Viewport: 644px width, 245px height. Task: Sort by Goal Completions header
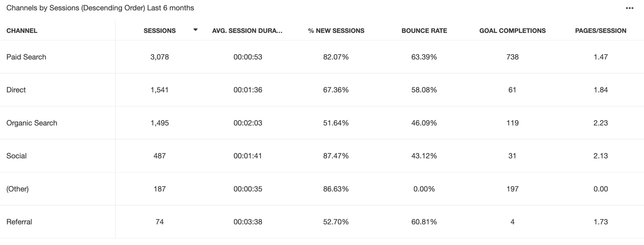tap(513, 31)
